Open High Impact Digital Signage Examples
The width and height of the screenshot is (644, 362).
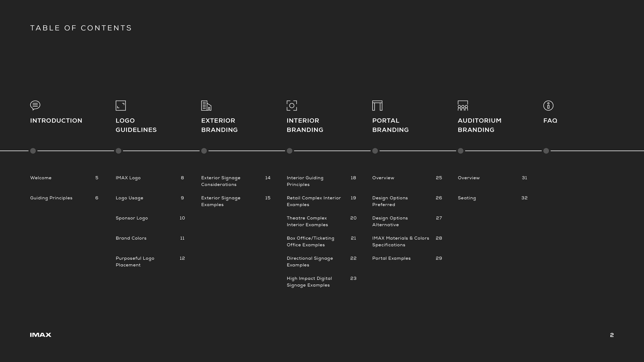[x=309, y=282]
